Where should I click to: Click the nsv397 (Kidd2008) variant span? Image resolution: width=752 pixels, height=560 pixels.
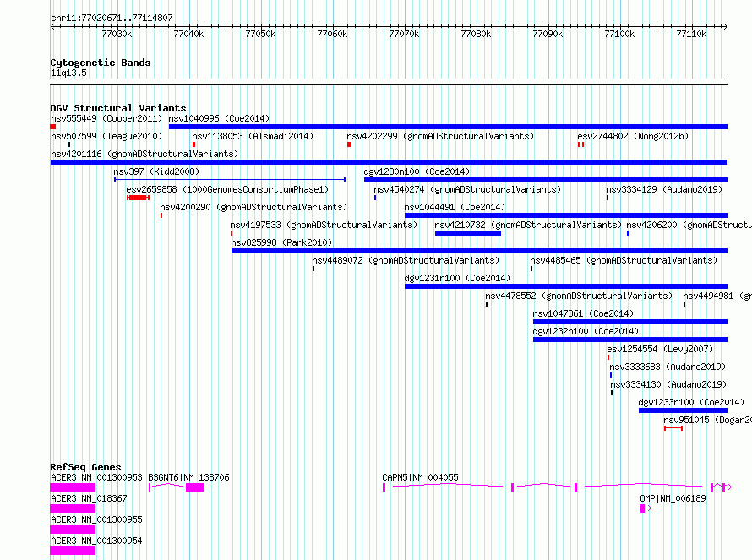pyautogui.click(x=230, y=180)
